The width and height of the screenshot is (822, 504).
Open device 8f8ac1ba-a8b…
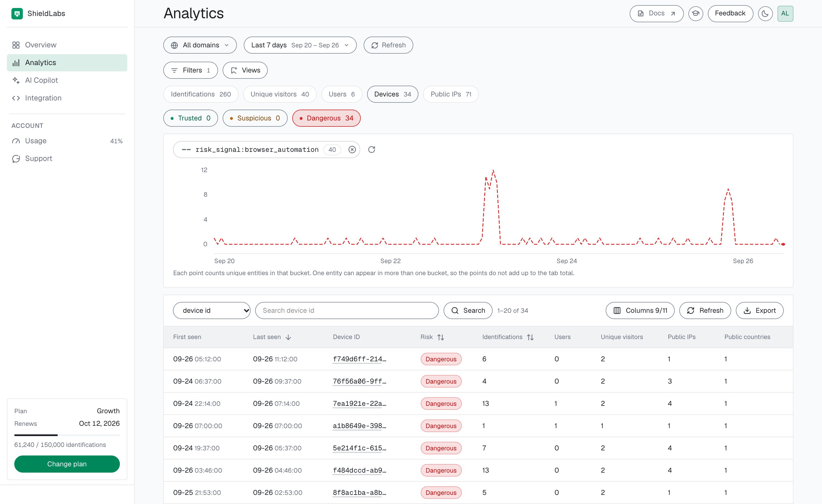point(359,493)
